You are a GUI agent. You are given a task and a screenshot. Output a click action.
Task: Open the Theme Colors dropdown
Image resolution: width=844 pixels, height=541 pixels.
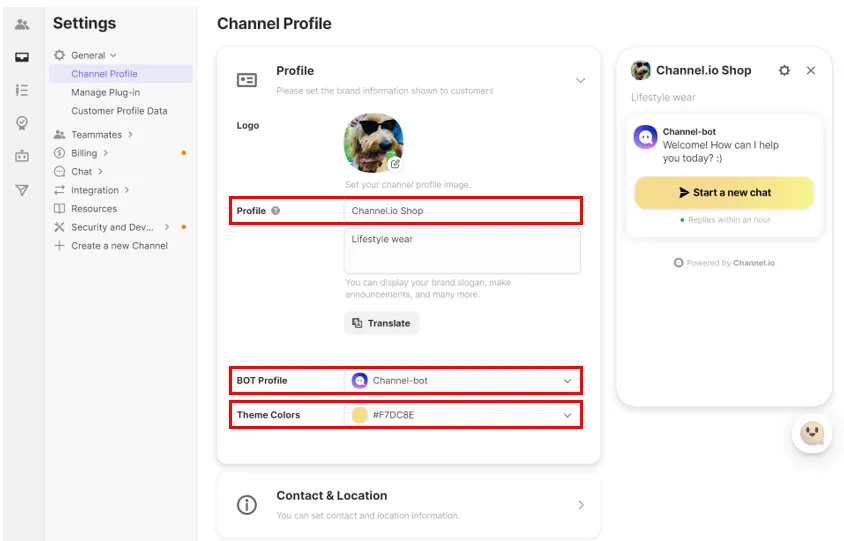pos(462,415)
